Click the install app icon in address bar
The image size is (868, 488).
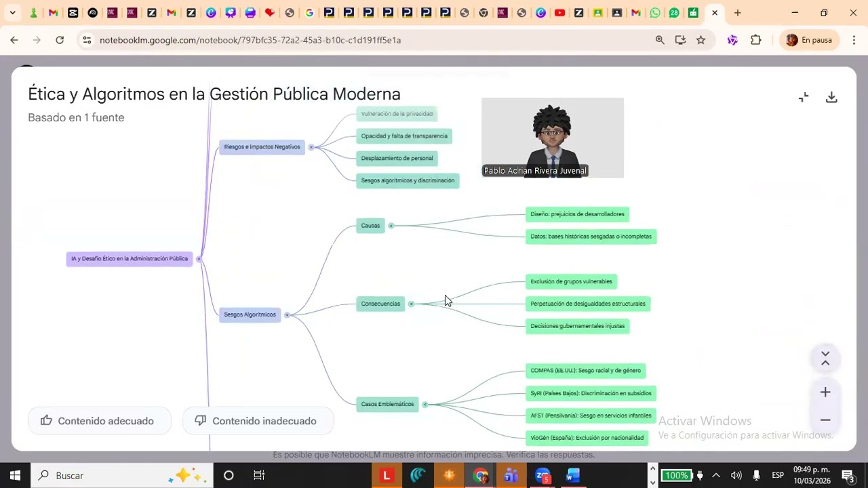tap(680, 40)
